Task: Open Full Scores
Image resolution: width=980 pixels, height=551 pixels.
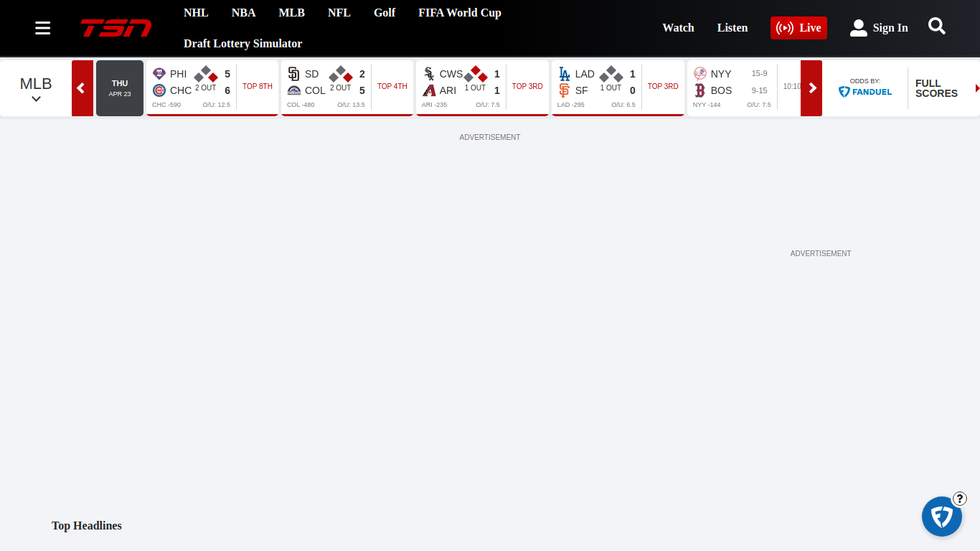Action: pos(936,88)
